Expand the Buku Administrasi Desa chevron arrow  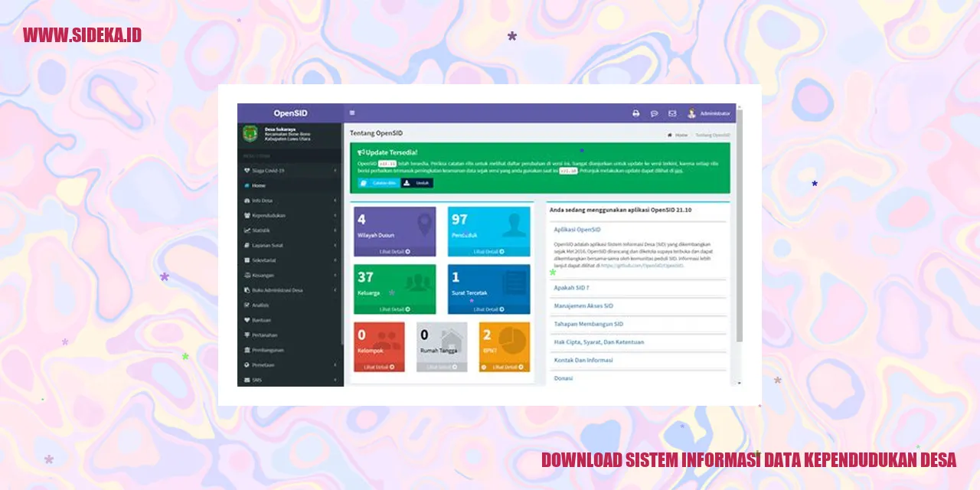(335, 290)
